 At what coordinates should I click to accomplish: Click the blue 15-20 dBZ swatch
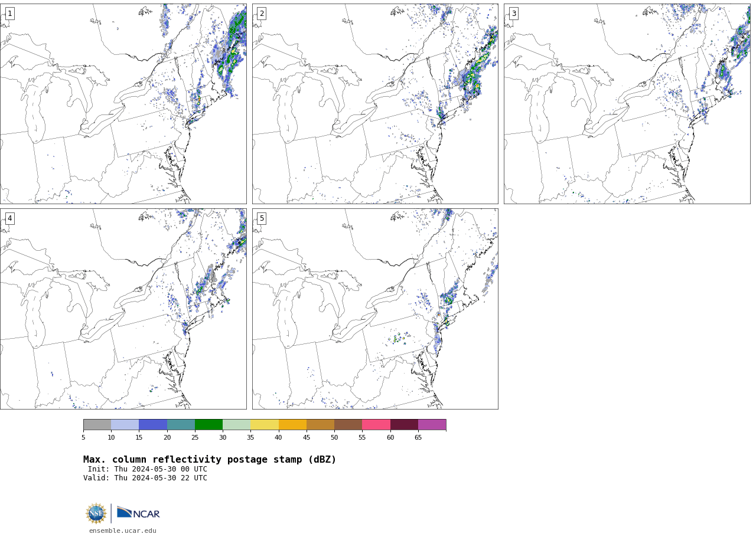point(153,425)
